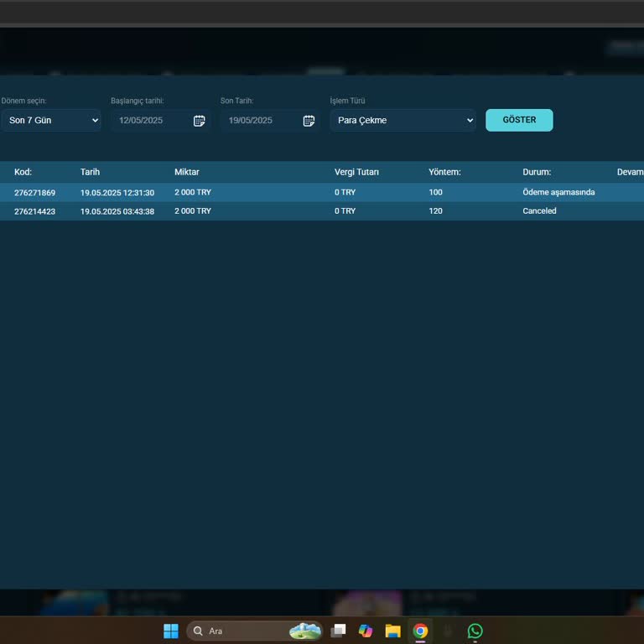The height and width of the screenshot is (644, 644).
Task: Open the Windows Start menu icon
Action: [x=171, y=631]
